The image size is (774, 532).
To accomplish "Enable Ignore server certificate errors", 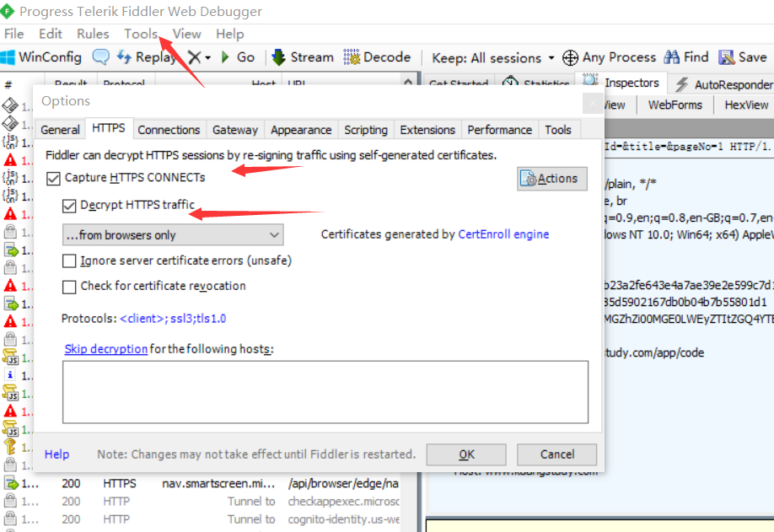I will (69, 261).
